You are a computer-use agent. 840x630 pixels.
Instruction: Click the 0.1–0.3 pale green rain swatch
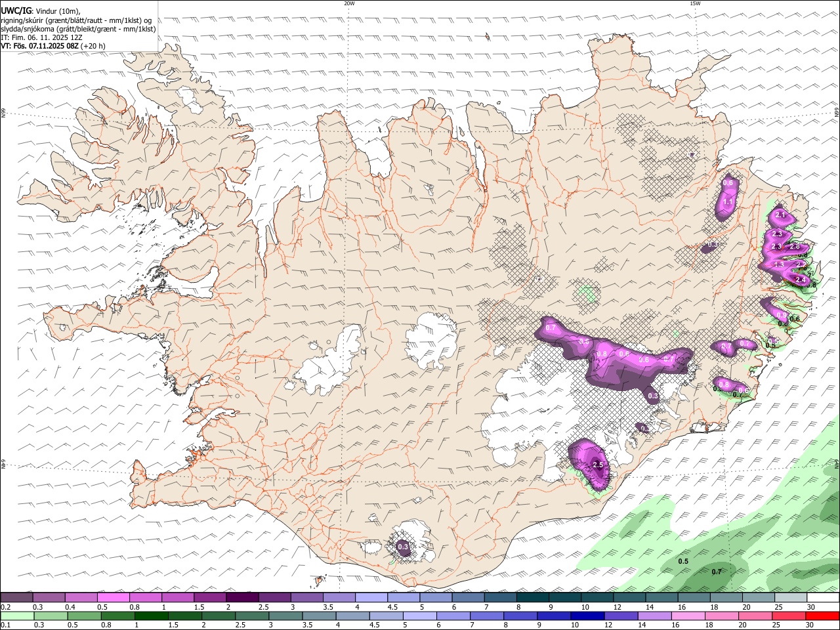17,616
